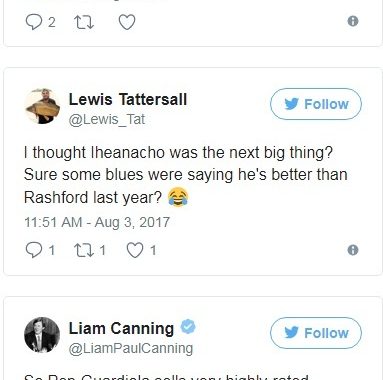Screen dimensions: 383x380
Task: Follow Lewis Tattersall
Action: (316, 104)
